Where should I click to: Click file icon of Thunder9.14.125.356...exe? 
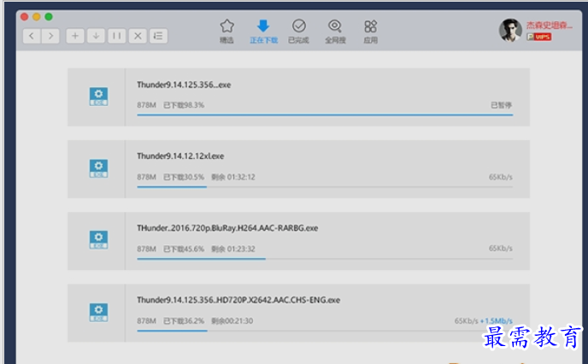(98, 97)
